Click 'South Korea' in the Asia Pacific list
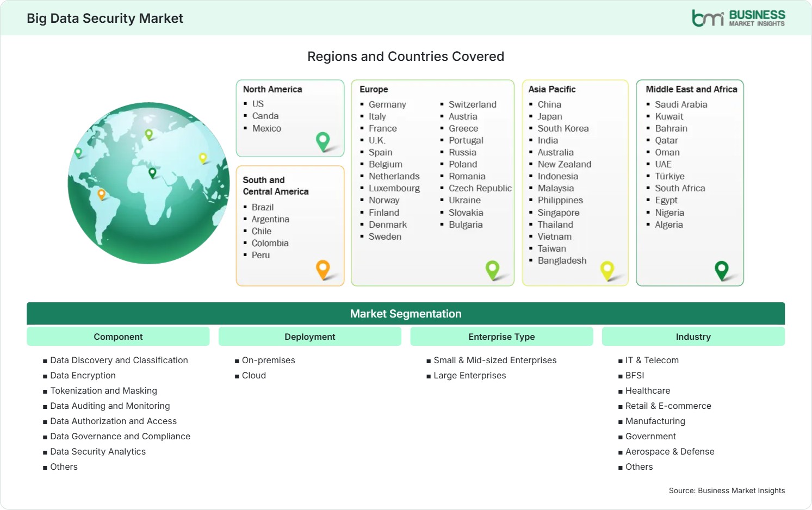Screen dimensions: 812x510 (x=563, y=128)
